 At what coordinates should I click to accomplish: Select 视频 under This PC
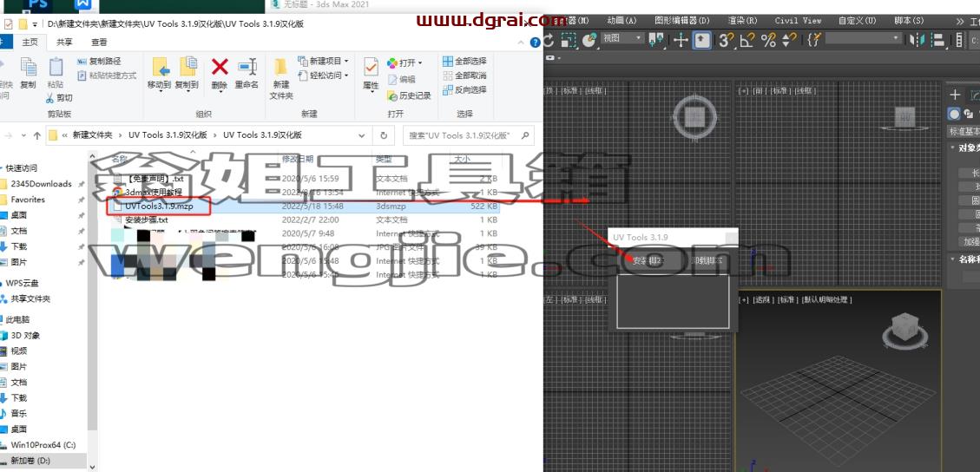tap(19, 351)
